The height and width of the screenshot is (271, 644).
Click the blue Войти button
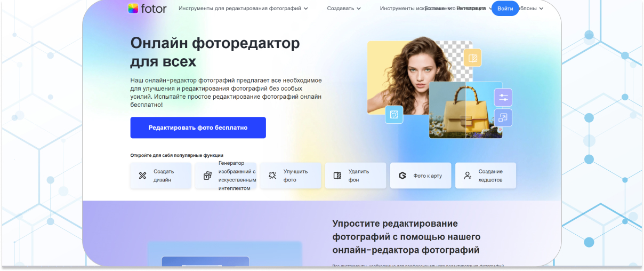[505, 9]
